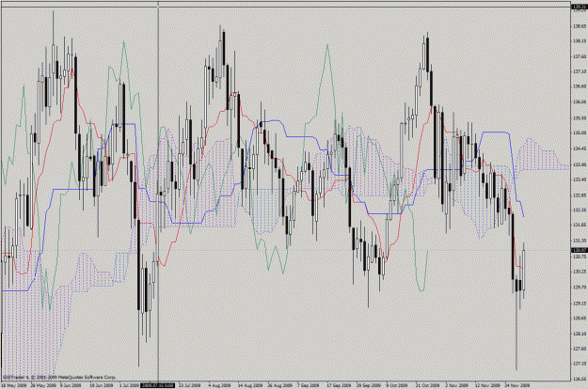Click the 134.45 price scale label
Image resolution: width=588 pixels, height=389 pixels.
(580, 148)
